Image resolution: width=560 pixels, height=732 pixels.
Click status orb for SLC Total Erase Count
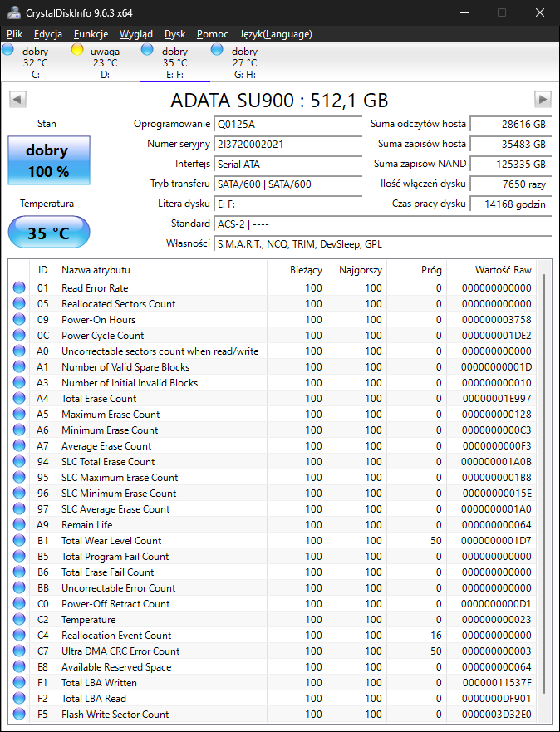point(19,462)
